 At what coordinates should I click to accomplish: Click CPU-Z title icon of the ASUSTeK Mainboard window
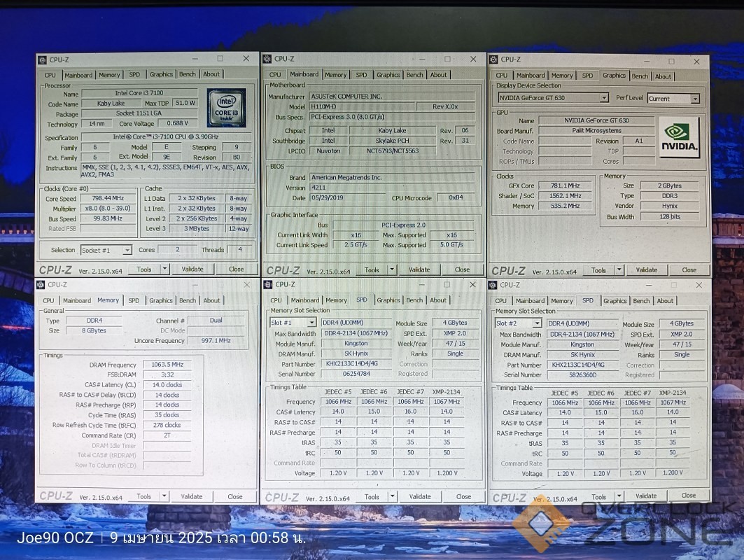coord(267,59)
